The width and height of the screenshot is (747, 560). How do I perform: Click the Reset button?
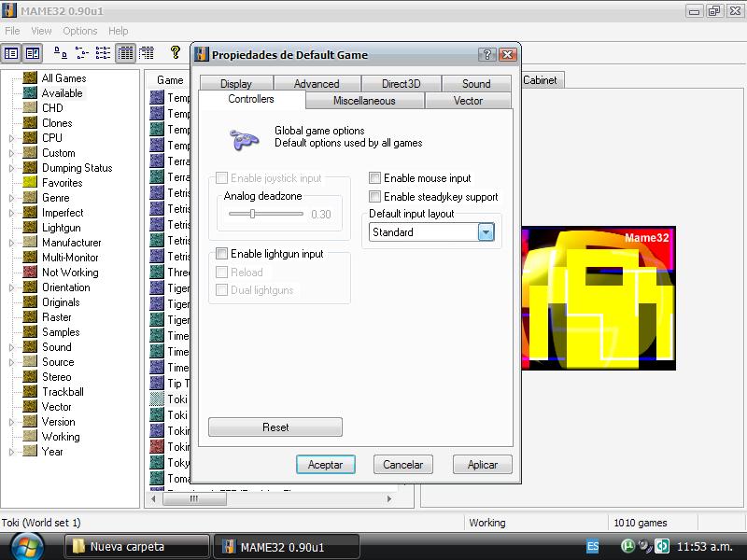[275, 427]
